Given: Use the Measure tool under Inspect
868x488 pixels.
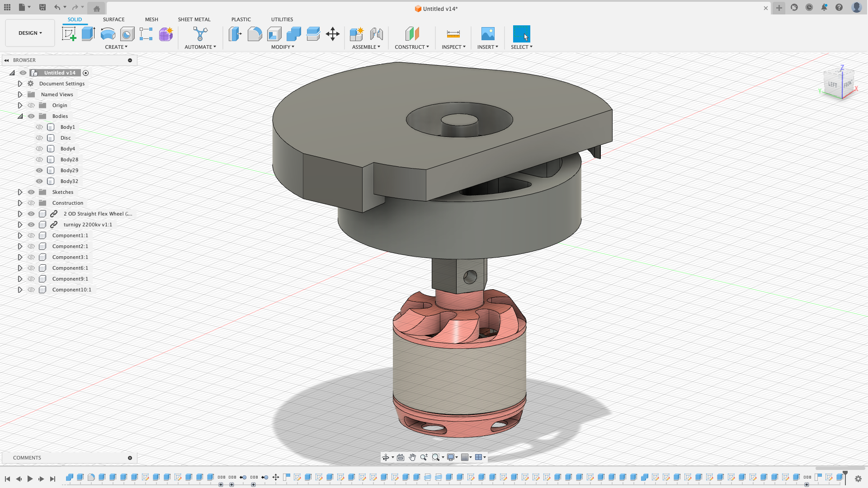Looking at the screenshot, I should (453, 34).
